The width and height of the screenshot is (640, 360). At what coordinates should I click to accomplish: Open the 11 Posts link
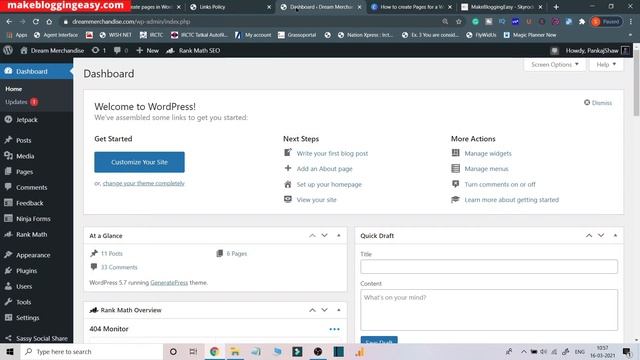(x=111, y=253)
